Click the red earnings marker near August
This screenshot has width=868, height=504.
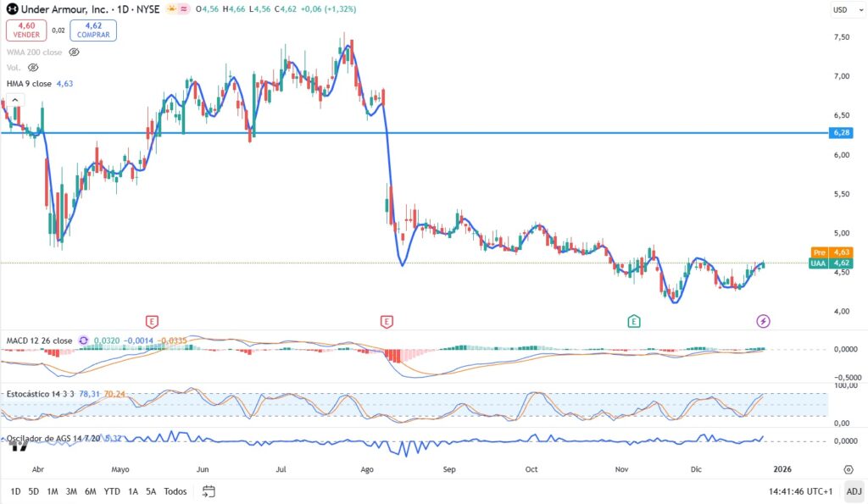[387, 321]
